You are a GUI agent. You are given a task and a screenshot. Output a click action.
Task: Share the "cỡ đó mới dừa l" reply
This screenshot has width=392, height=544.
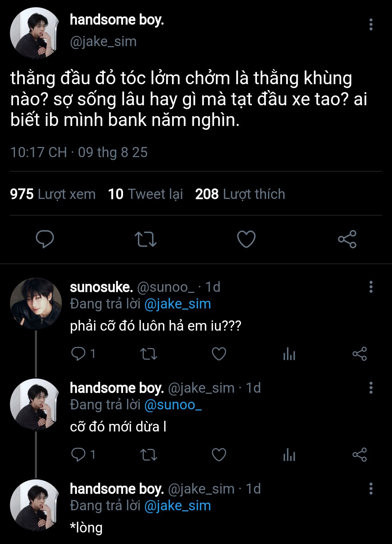[x=360, y=454]
